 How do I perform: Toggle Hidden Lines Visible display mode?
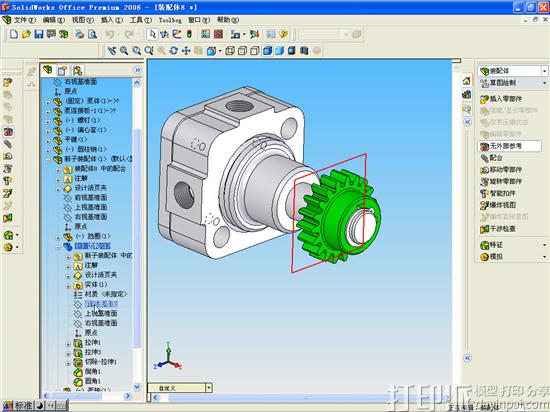click(242, 50)
